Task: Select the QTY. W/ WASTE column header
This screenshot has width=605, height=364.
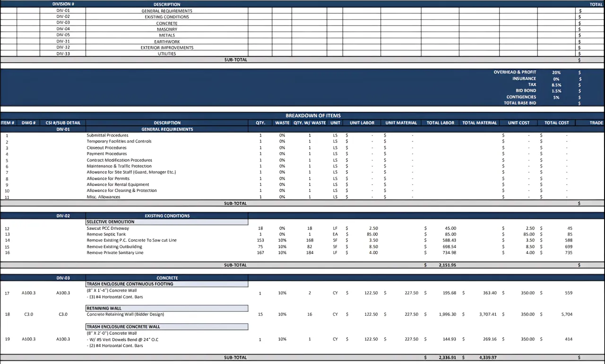Action: 310,123
